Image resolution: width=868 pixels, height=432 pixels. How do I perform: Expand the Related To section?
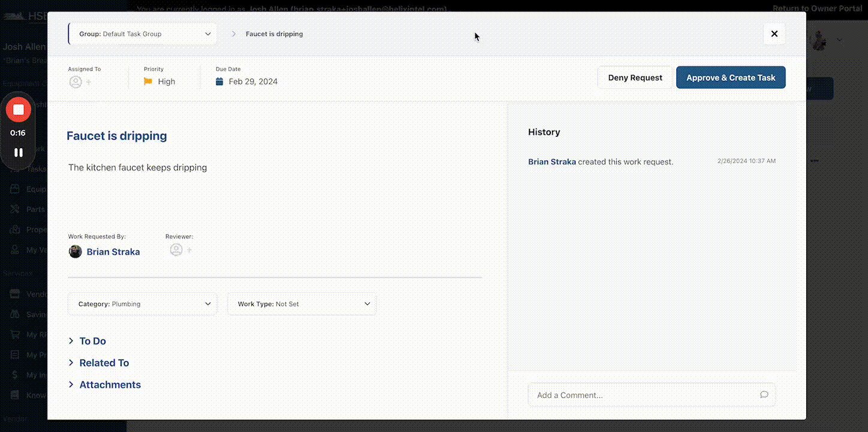pos(98,363)
